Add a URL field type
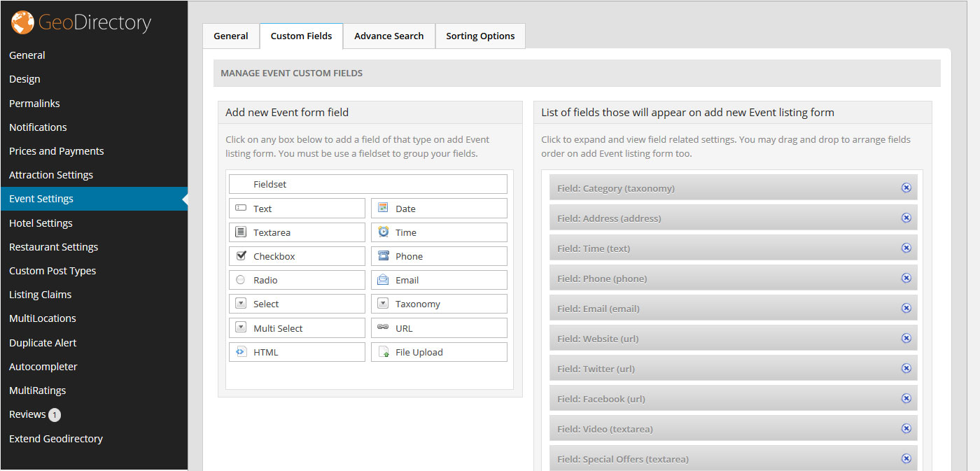 [x=439, y=328]
